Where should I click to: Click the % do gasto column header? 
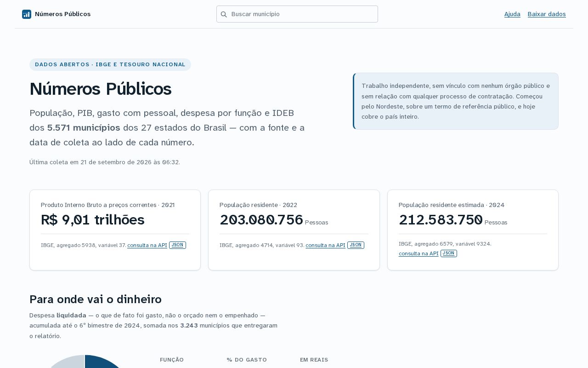coord(247,360)
